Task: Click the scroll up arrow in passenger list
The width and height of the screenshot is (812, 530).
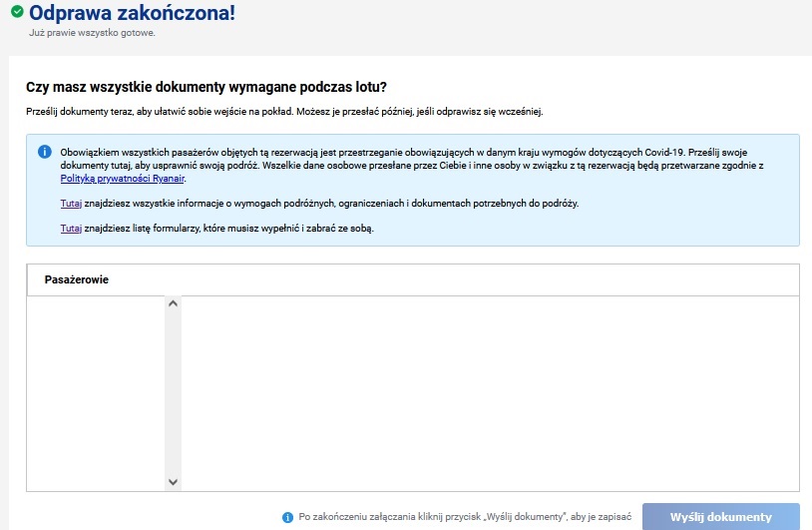Action: (173, 303)
